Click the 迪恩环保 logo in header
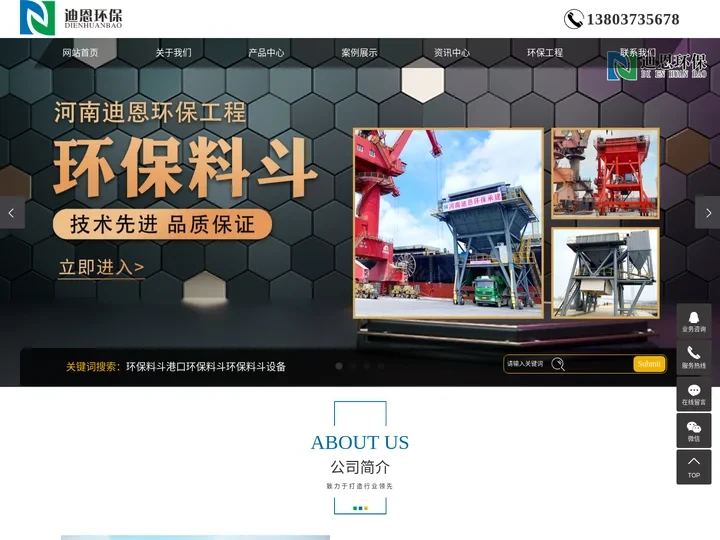This screenshot has height=540, width=720. click(x=71, y=17)
